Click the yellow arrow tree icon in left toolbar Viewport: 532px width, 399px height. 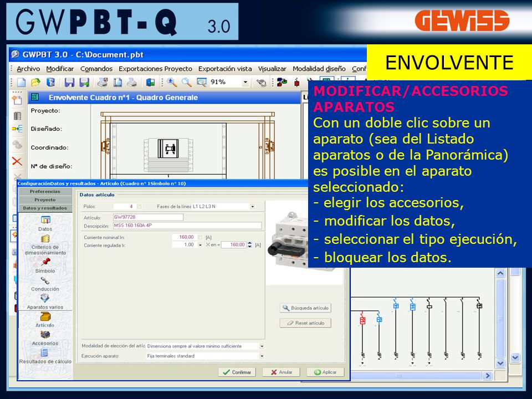point(17,129)
